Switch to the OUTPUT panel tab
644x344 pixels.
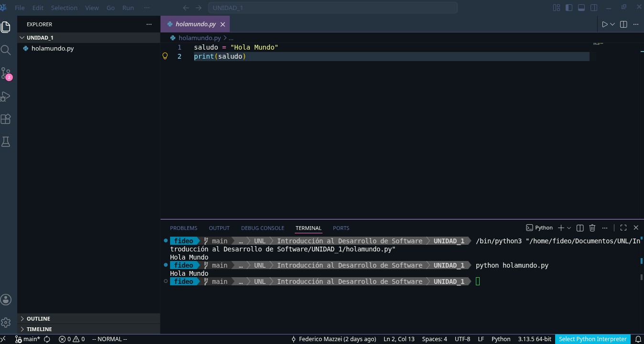tap(219, 228)
